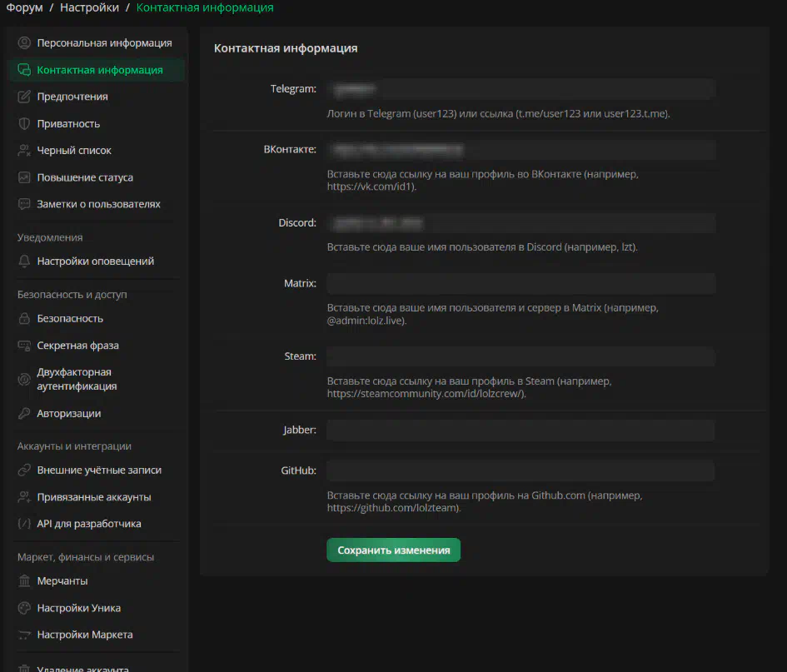The height and width of the screenshot is (672, 787).
Task: Open the Предпочтения settings section
Action: click(x=72, y=97)
